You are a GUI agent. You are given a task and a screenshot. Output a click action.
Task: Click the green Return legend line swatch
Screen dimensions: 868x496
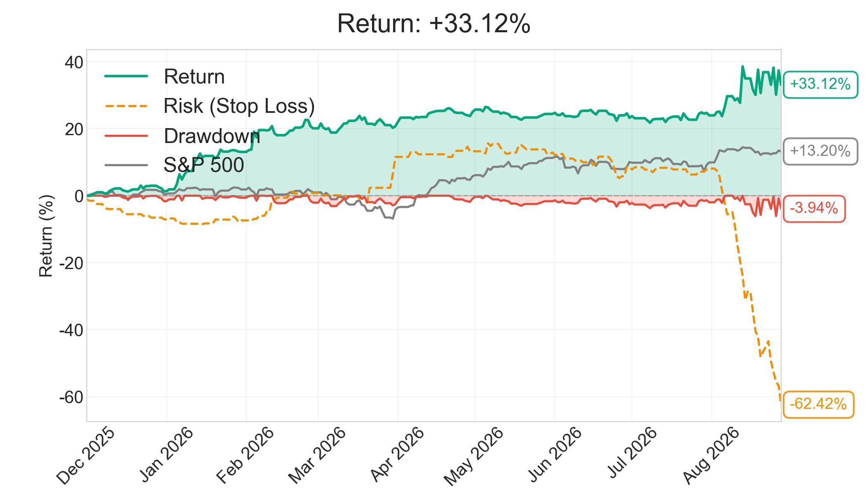[126, 76]
